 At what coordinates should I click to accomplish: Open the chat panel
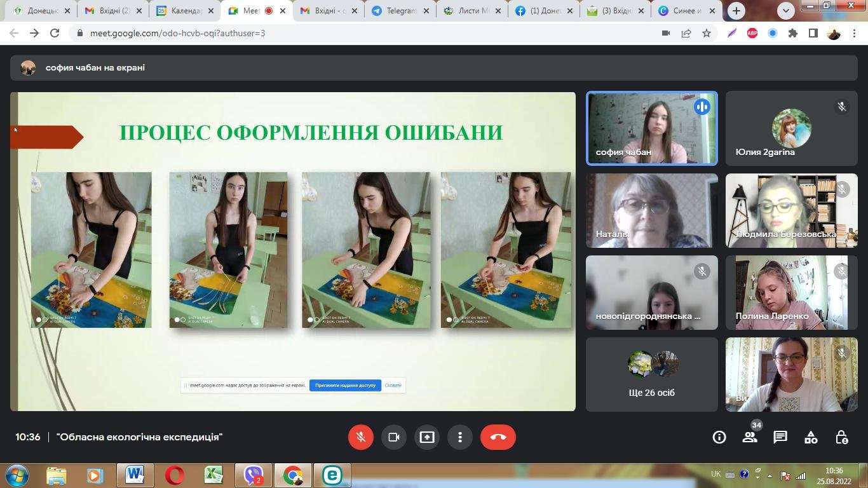point(780,437)
